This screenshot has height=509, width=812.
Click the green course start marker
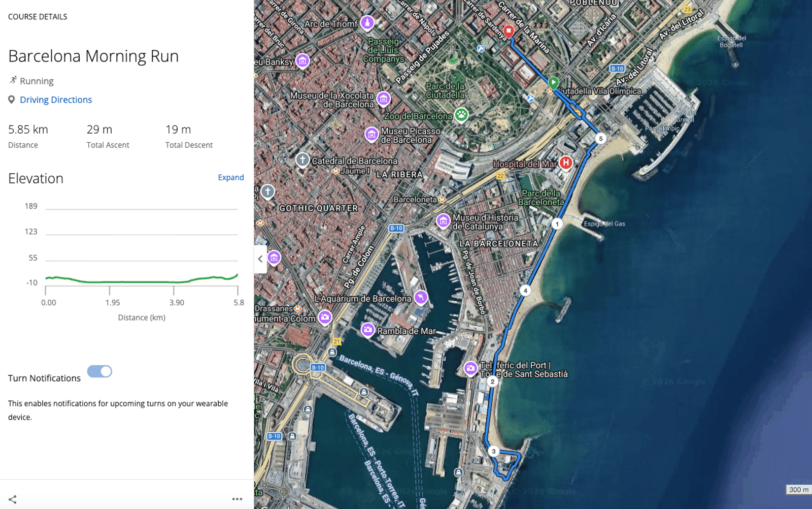click(553, 82)
